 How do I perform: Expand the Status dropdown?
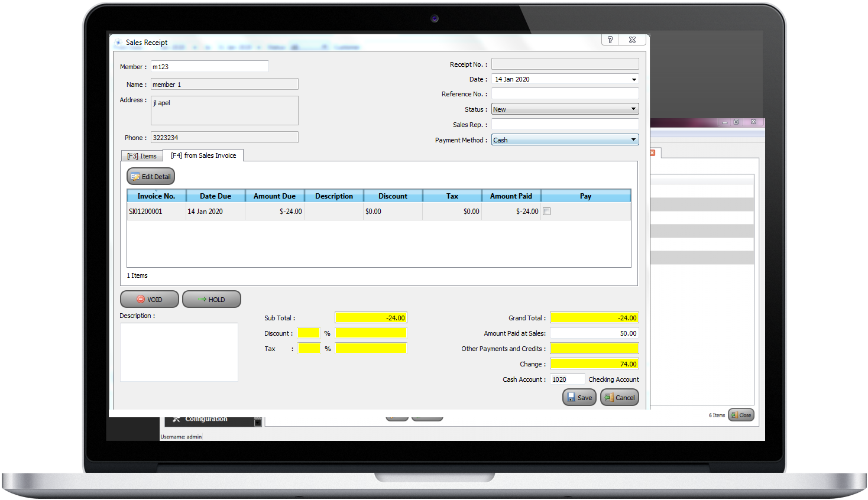point(633,109)
